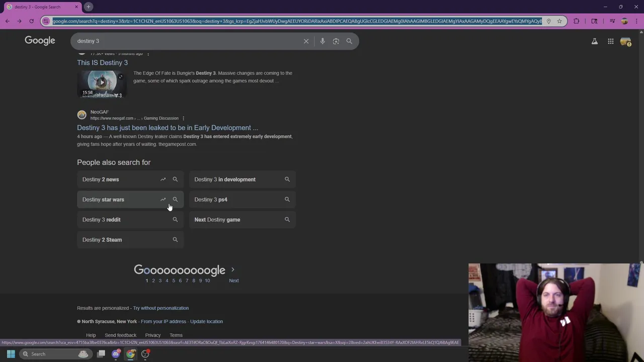Go to results page 2
This screenshot has width=644, height=362.
coord(153,281)
